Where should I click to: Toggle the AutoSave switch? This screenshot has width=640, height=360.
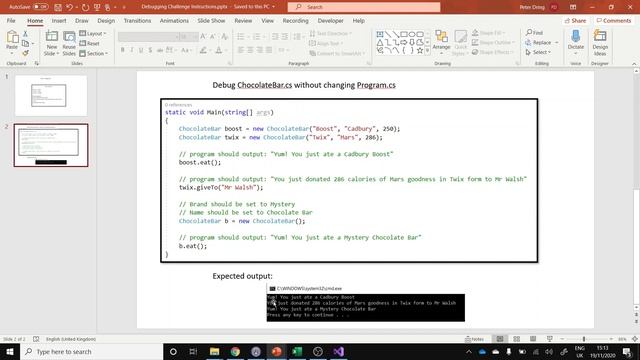click(x=40, y=7)
